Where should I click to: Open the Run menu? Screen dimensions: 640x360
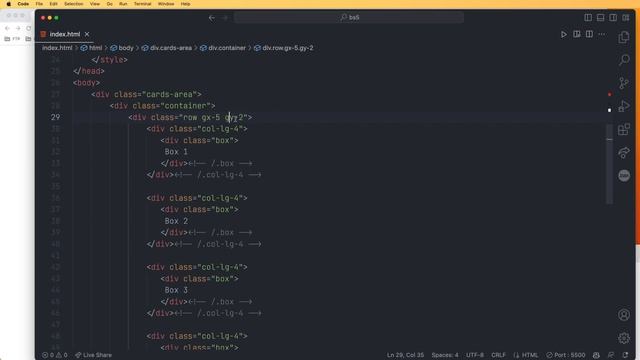tap(123, 4)
